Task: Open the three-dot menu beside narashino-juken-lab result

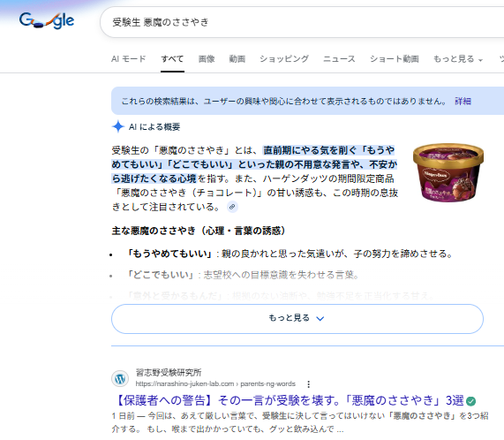Action: 309,384
